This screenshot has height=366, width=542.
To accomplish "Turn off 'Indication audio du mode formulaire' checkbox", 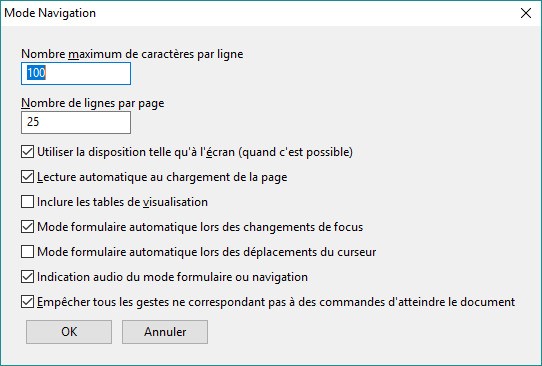I will [x=27, y=276].
